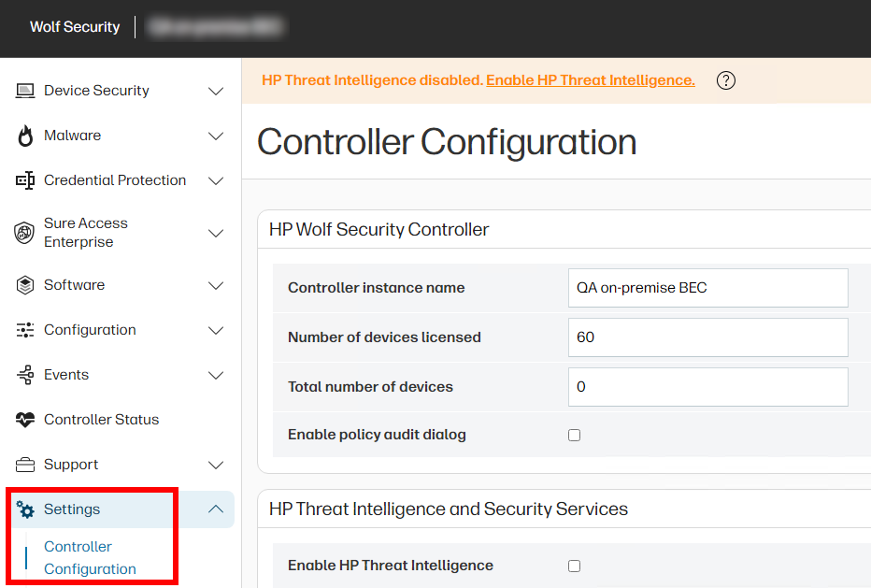Select Controller Configuration under Settings
The width and height of the screenshot is (871, 588).
(91, 557)
